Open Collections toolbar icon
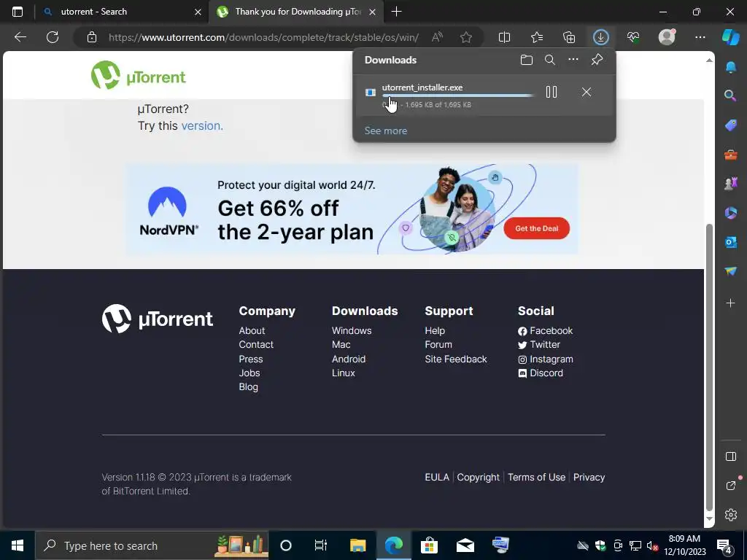Screen dimensions: 747x560 point(569,37)
